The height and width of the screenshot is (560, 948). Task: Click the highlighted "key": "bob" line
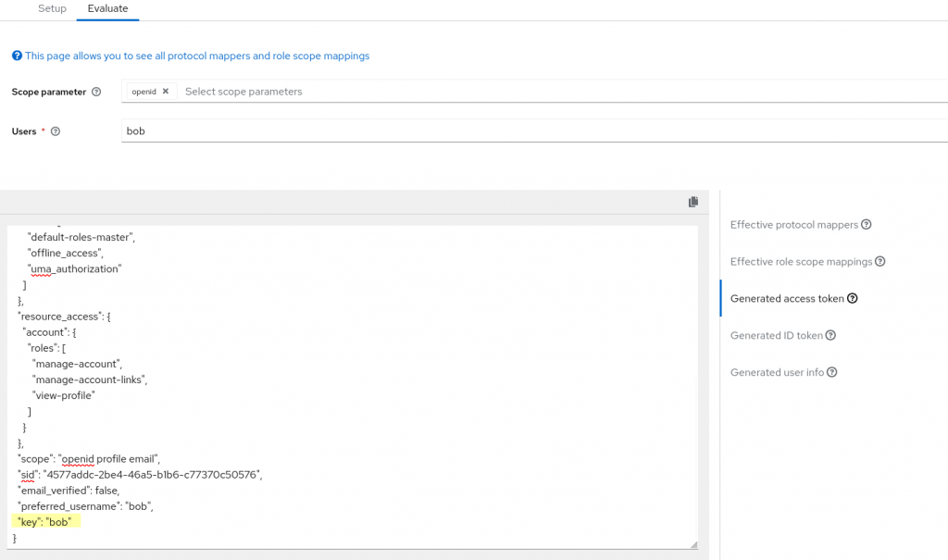click(x=44, y=522)
